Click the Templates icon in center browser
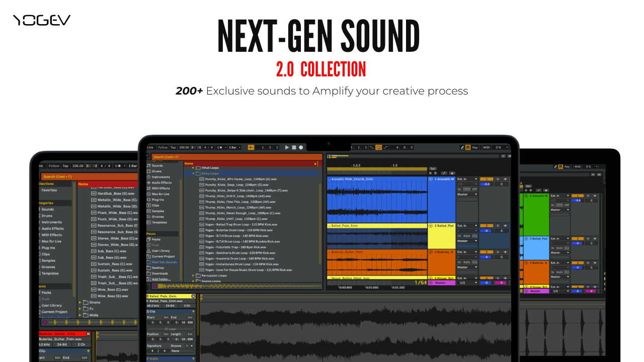 (x=148, y=222)
